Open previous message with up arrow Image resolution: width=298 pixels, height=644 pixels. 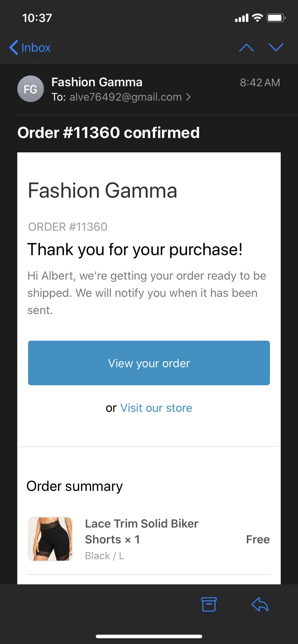click(x=247, y=47)
